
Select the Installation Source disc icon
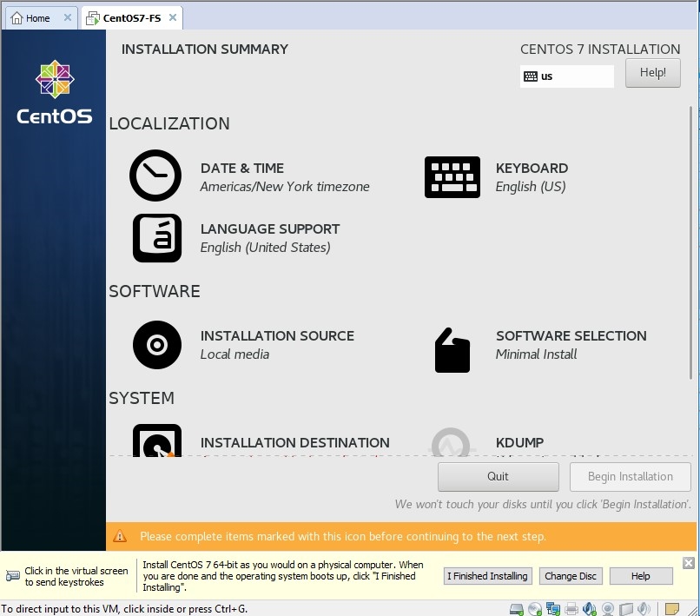(156, 345)
